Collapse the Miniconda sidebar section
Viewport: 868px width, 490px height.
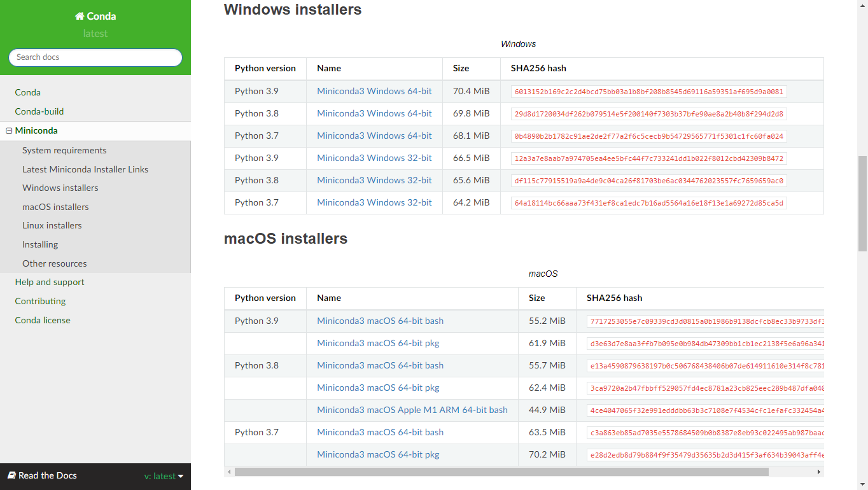tap(9, 131)
